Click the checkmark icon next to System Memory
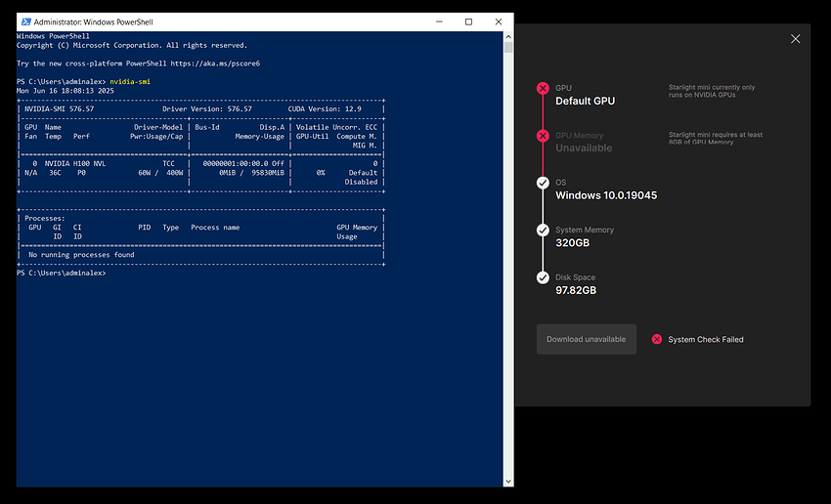Image resolution: width=831 pixels, height=504 pixels. pos(543,231)
